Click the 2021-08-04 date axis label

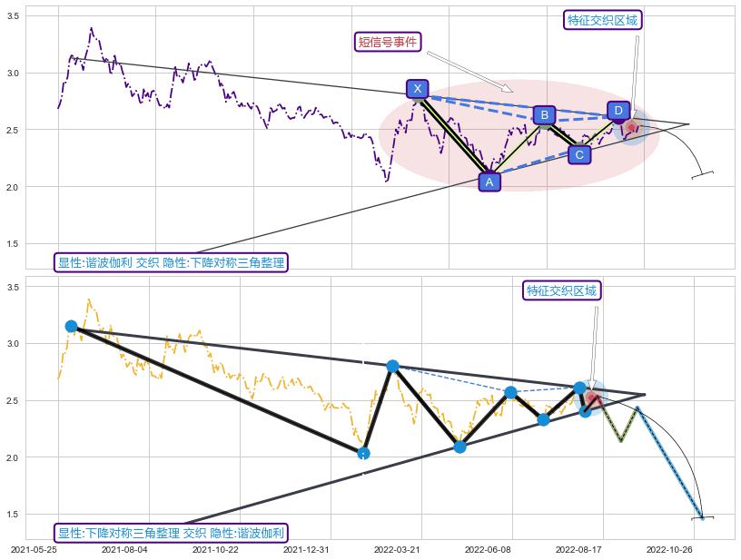pyautogui.click(x=124, y=549)
